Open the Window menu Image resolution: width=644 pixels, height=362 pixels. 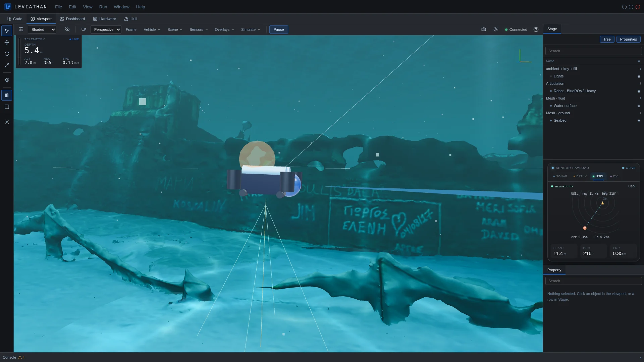click(x=121, y=7)
